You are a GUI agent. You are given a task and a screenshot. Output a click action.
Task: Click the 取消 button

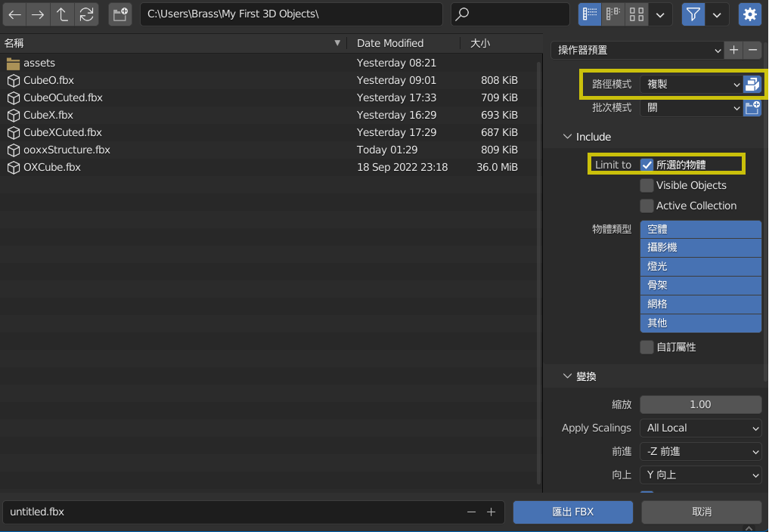click(x=701, y=512)
